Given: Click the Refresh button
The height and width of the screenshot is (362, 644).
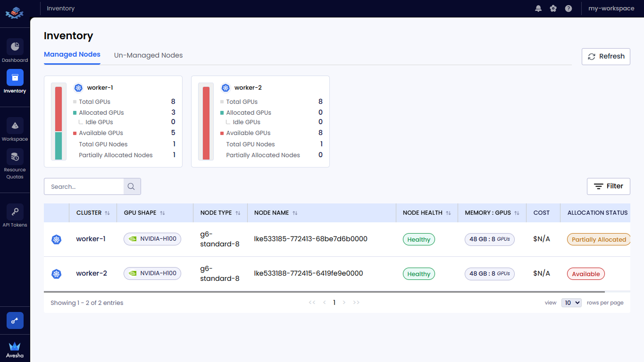Looking at the screenshot, I should coord(606,56).
